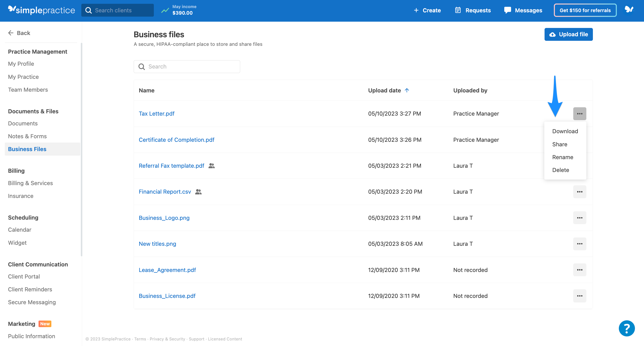Select Delete from the file menu
The image size is (644, 346).
click(565, 170)
